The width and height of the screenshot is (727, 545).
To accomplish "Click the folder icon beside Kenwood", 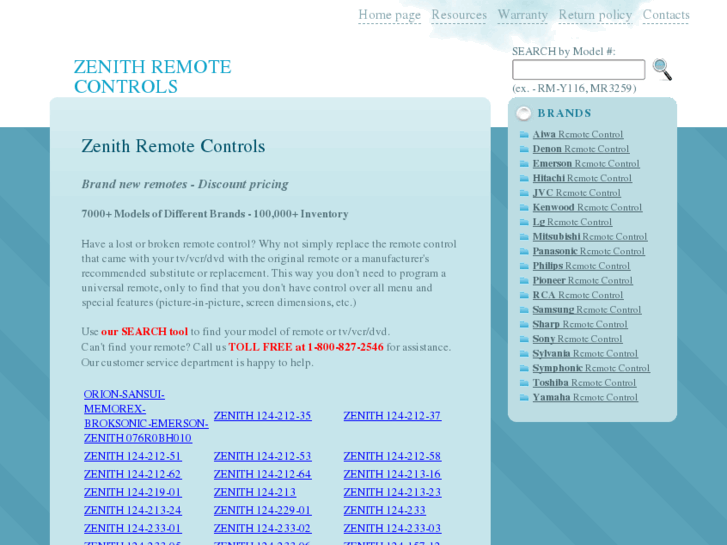I will (x=524, y=207).
